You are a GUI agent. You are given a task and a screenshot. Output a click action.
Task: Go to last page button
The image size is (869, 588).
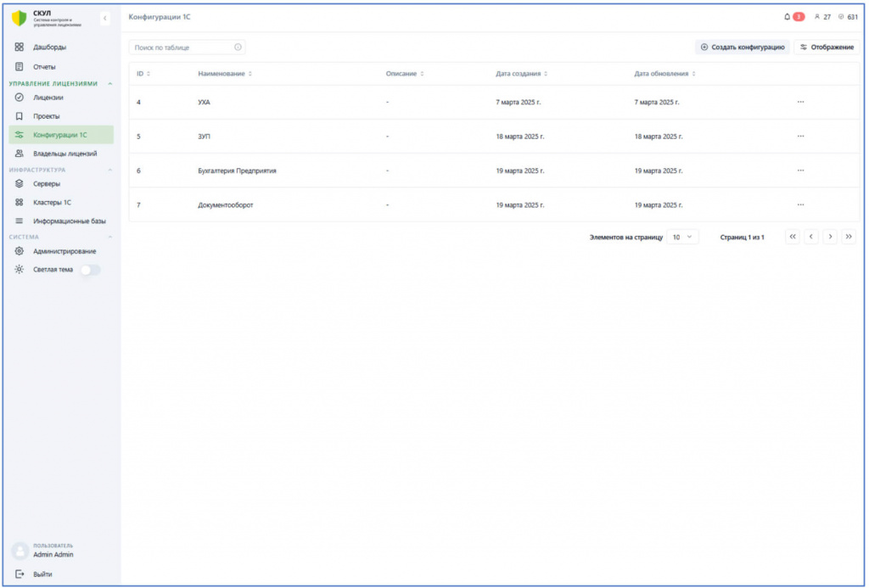(x=849, y=237)
